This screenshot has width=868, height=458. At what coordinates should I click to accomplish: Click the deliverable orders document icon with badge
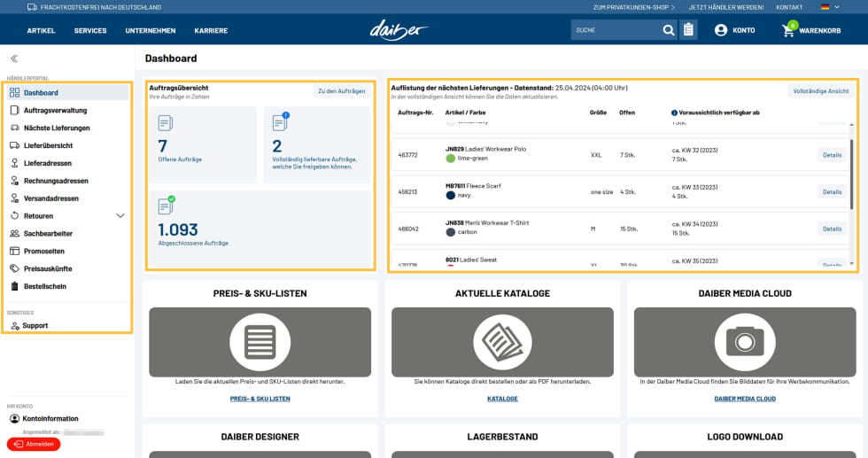tap(281, 122)
